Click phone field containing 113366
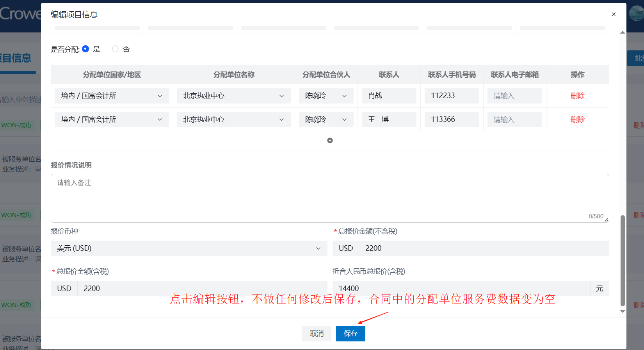 tap(452, 120)
